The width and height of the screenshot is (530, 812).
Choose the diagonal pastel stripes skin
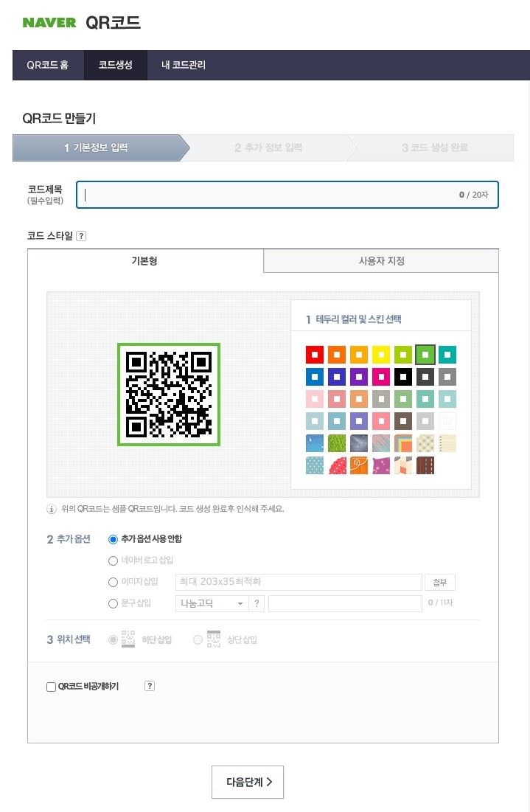(x=381, y=443)
